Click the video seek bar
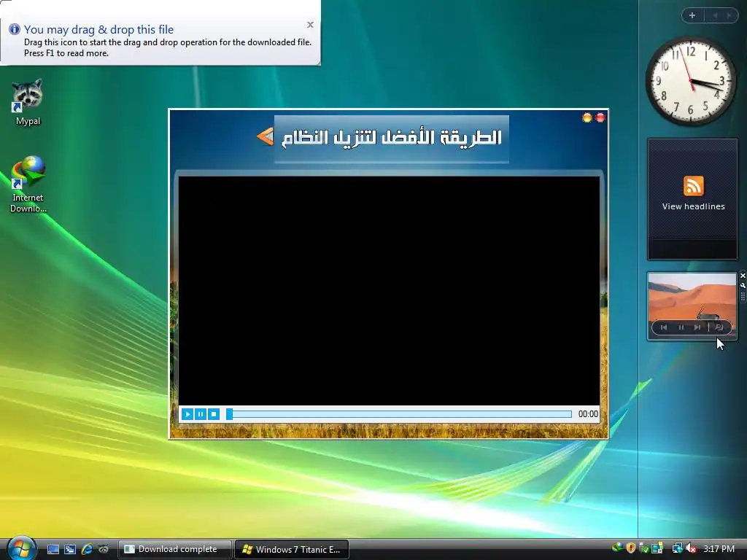 [x=399, y=414]
